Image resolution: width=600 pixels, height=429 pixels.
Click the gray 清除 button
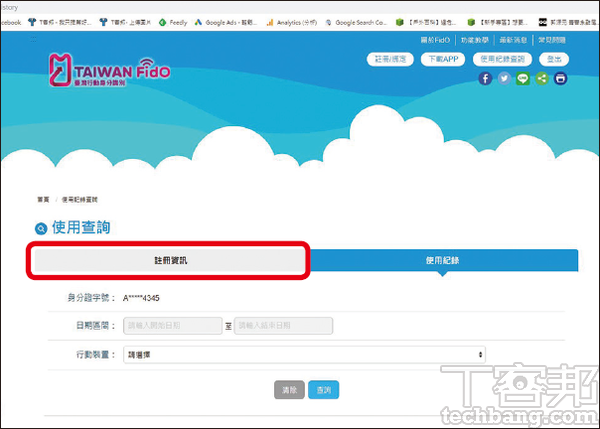coord(289,390)
